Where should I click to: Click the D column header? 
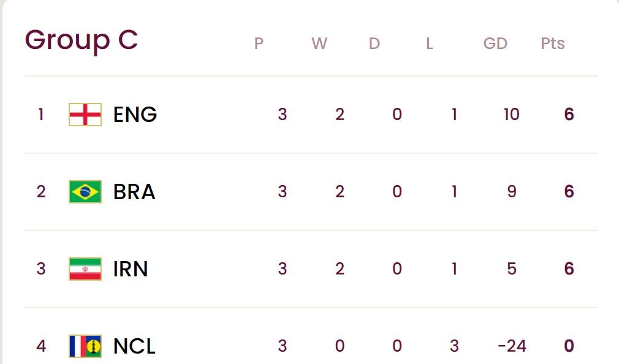374,44
